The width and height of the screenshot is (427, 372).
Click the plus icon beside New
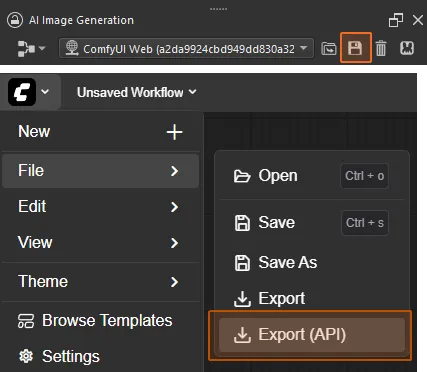[x=174, y=132]
